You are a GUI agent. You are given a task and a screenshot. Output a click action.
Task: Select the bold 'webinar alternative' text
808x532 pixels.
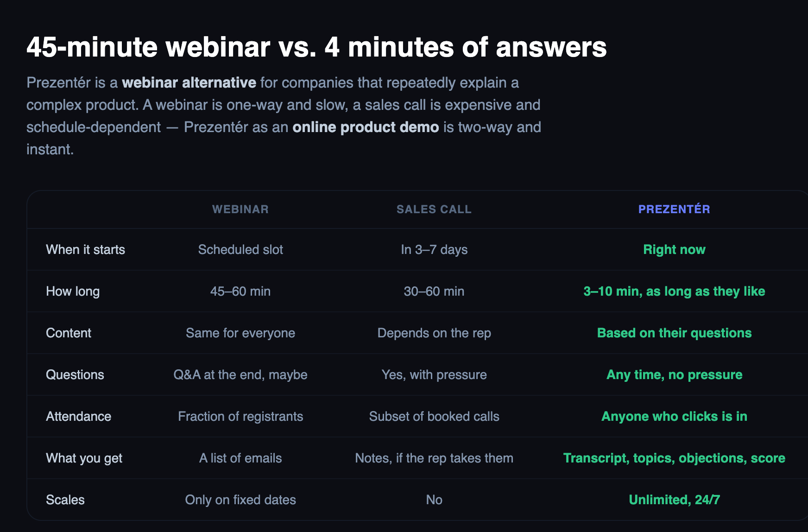click(x=189, y=82)
